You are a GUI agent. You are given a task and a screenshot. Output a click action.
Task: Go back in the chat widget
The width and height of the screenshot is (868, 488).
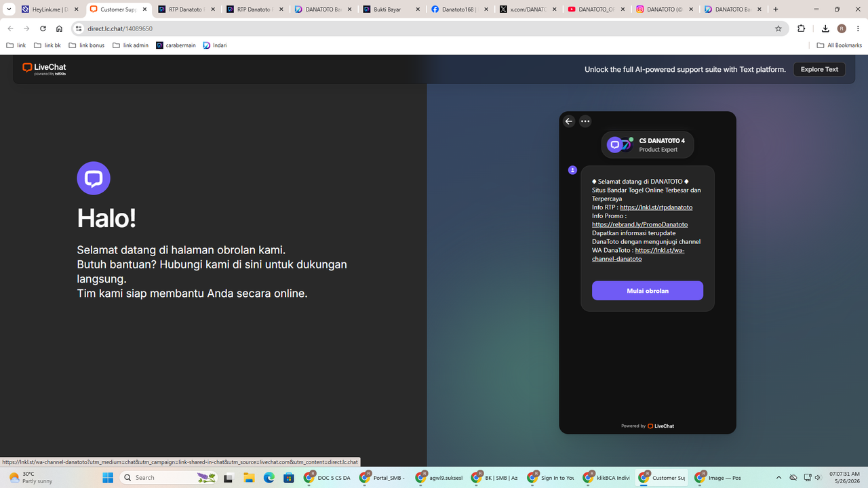(569, 121)
